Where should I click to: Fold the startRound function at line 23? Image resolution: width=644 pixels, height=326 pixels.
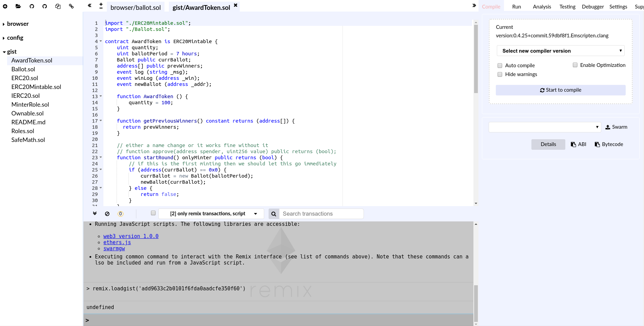(101, 158)
